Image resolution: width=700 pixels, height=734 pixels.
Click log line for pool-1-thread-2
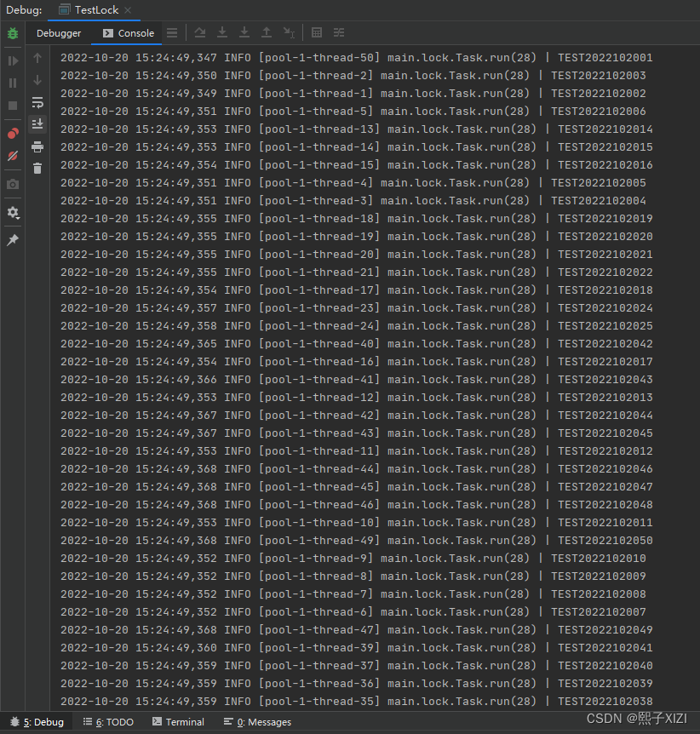pyautogui.click(x=353, y=76)
